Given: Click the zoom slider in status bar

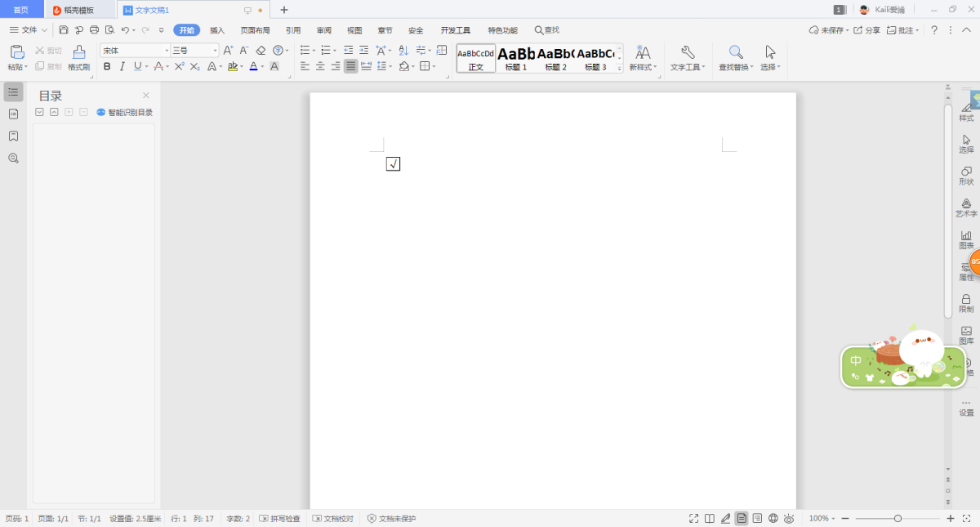Looking at the screenshot, I should [x=898, y=518].
